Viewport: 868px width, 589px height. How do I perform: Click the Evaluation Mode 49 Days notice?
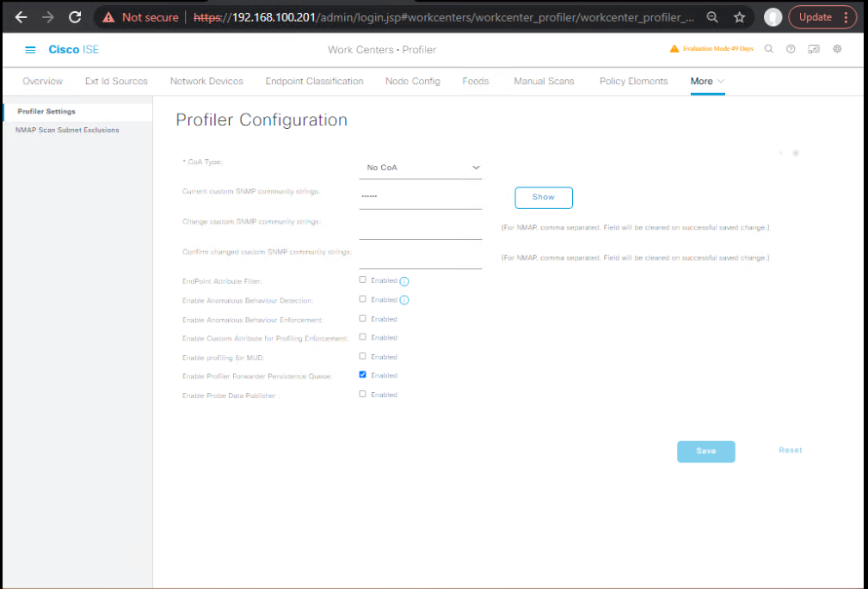[x=718, y=49]
